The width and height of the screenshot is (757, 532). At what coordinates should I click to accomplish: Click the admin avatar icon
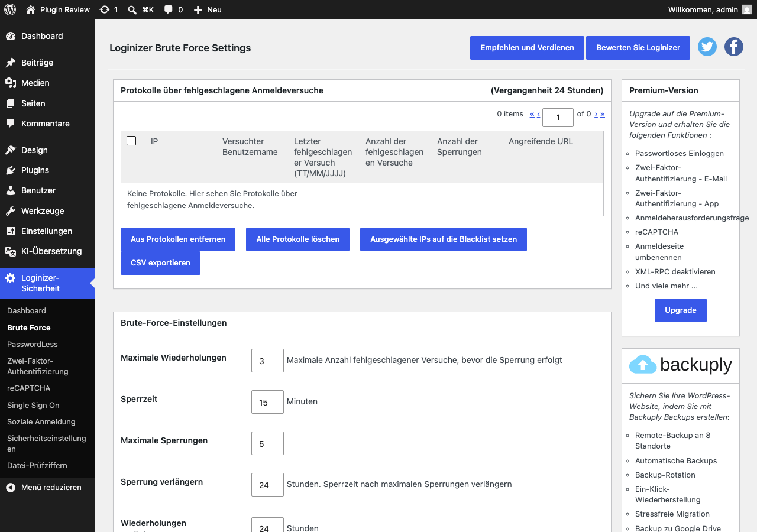[747, 9]
